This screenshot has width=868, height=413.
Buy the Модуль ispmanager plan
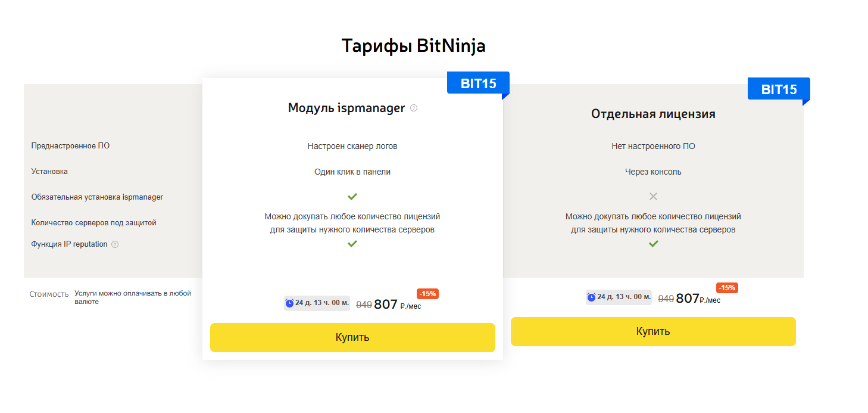[352, 337]
